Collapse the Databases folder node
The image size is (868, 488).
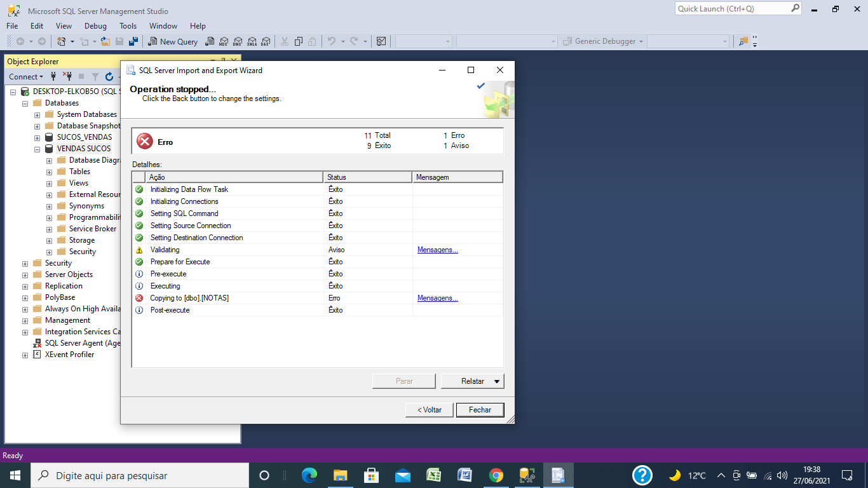[x=25, y=103]
